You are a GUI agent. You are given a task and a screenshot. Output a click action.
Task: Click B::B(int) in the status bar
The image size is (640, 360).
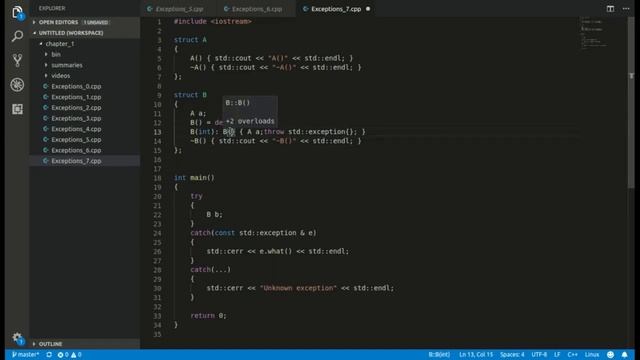coord(439,355)
